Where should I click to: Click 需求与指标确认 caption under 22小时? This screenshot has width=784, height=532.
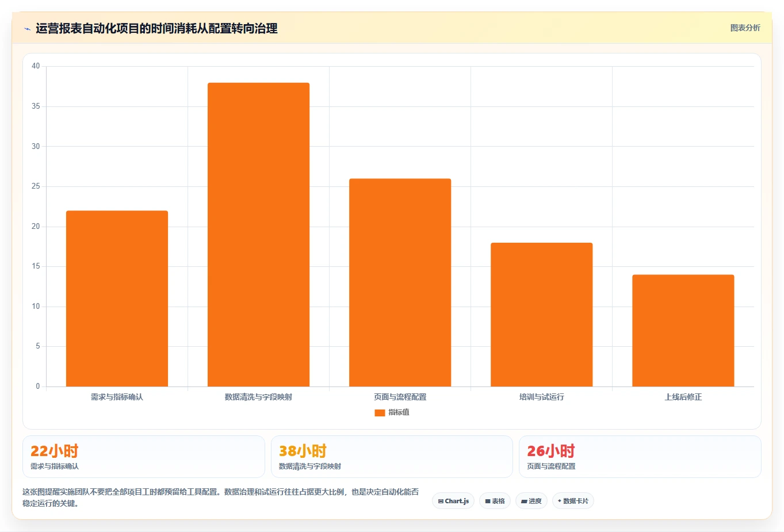coord(55,466)
